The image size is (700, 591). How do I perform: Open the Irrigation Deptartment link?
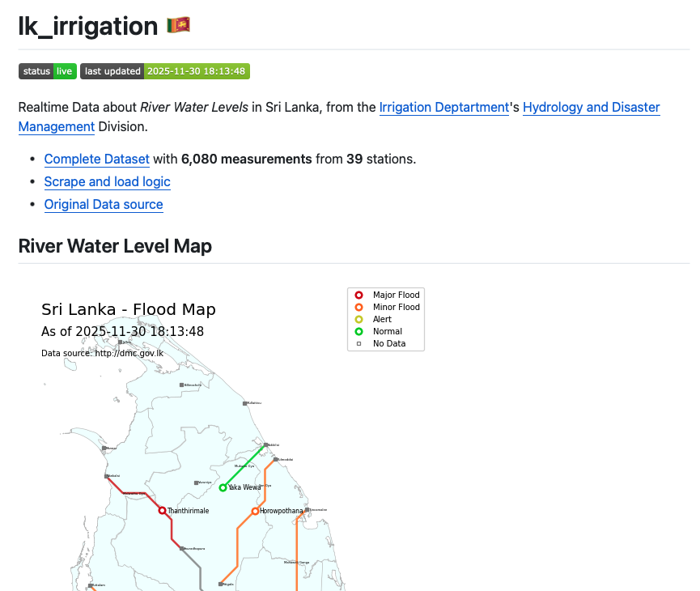point(443,107)
